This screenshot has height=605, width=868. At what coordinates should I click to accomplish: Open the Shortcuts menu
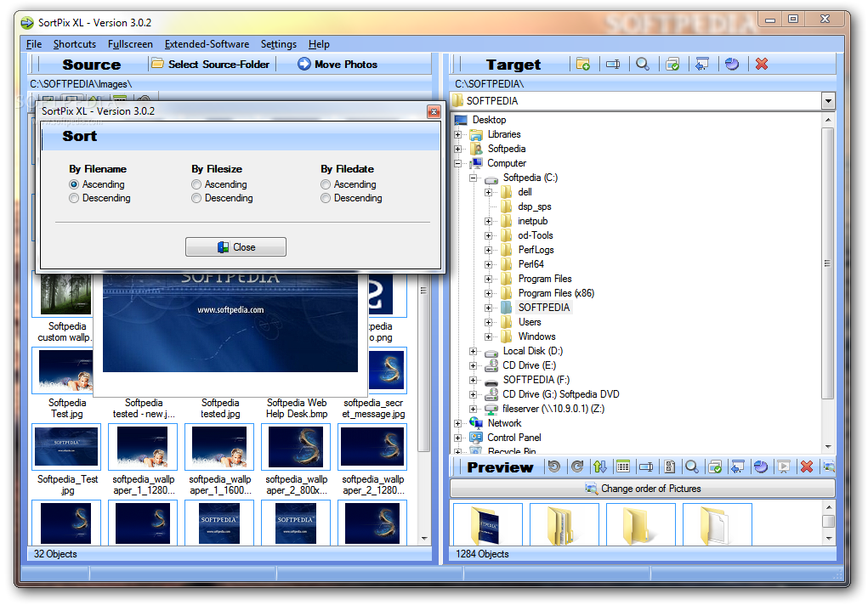coord(75,43)
